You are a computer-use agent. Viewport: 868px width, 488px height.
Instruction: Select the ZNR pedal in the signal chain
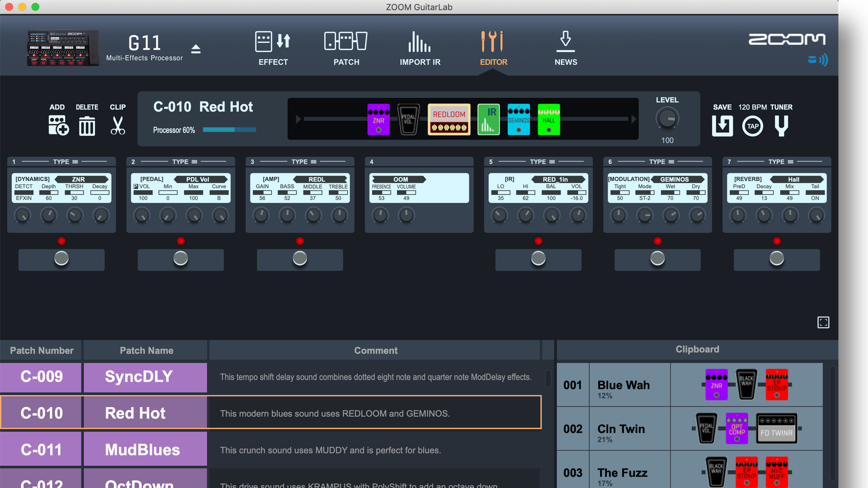click(379, 119)
